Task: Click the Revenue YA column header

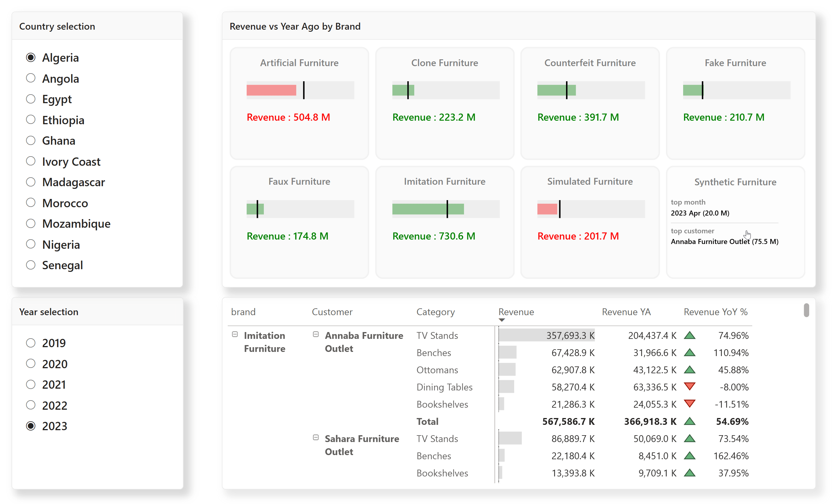Action: pos(626,312)
